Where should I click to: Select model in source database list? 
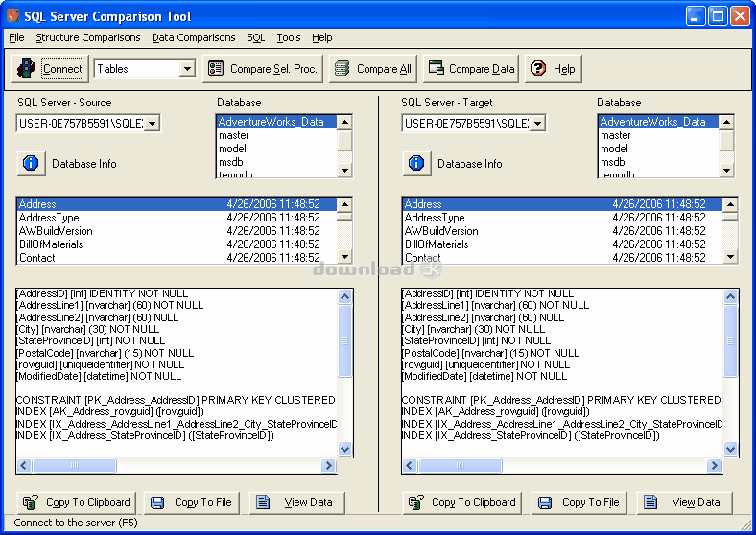coord(276,149)
